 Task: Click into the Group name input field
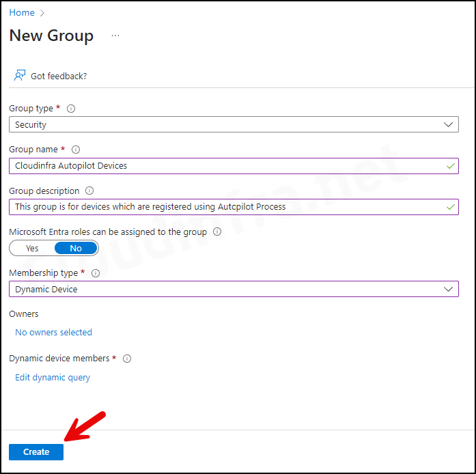[x=234, y=166]
